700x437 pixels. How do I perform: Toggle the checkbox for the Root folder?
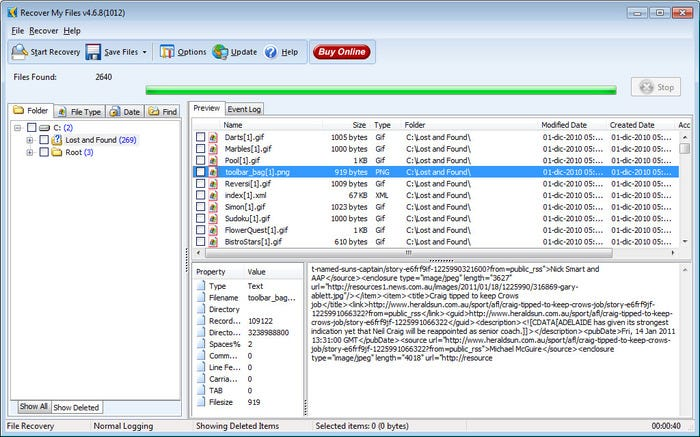[44, 153]
